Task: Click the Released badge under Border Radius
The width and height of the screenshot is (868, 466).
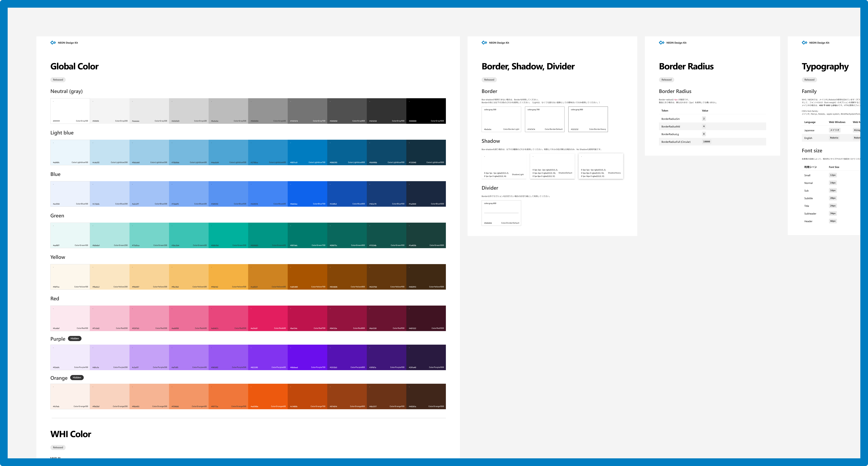Action: [666, 80]
